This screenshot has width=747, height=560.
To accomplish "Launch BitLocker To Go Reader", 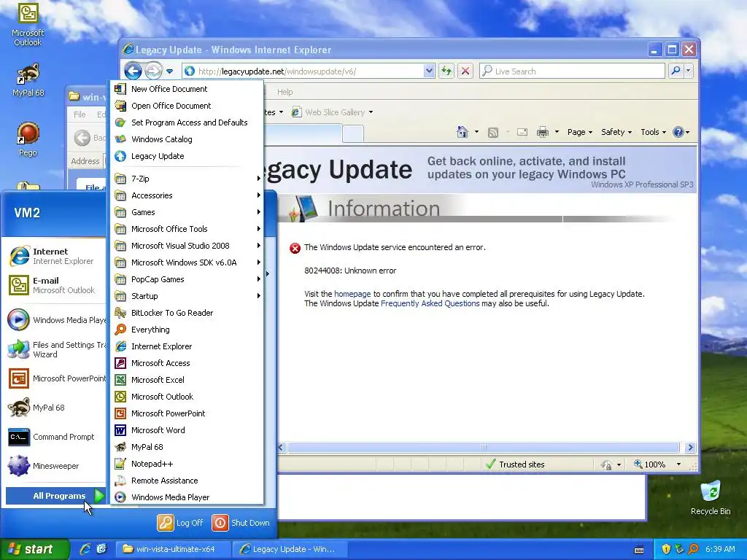I will pos(187,313).
